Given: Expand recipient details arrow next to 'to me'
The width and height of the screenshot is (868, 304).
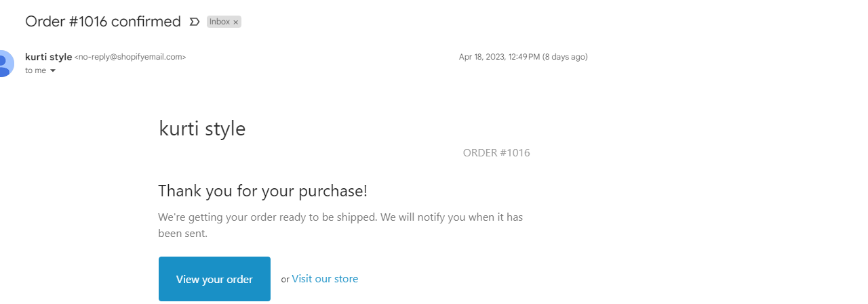Looking at the screenshot, I should pyautogui.click(x=53, y=70).
